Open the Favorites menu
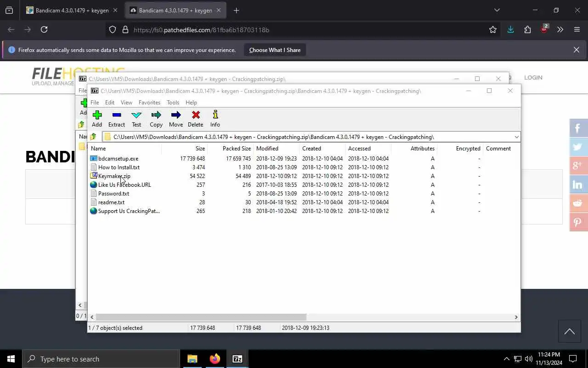The width and height of the screenshot is (588, 368). [x=150, y=102]
